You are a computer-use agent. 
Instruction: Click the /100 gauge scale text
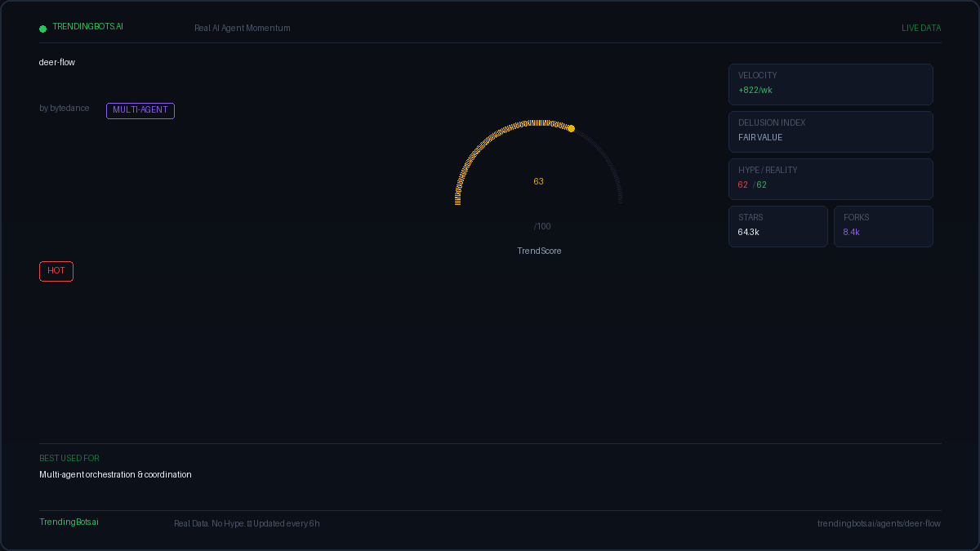pos(542,226)
